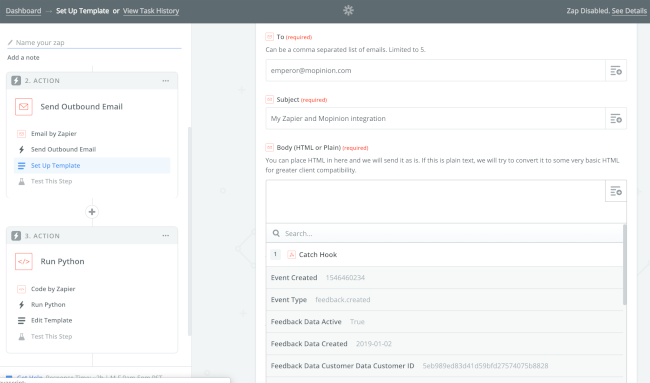Open insert-field menu for Body field
This screenshot has width=650, height=383.
click(616, 191)
